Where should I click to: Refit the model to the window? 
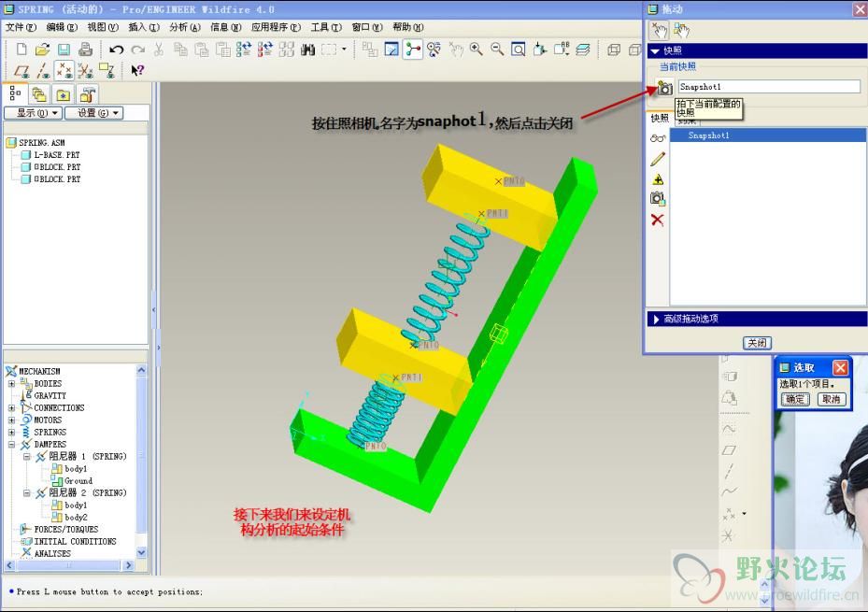click(519, 50)
